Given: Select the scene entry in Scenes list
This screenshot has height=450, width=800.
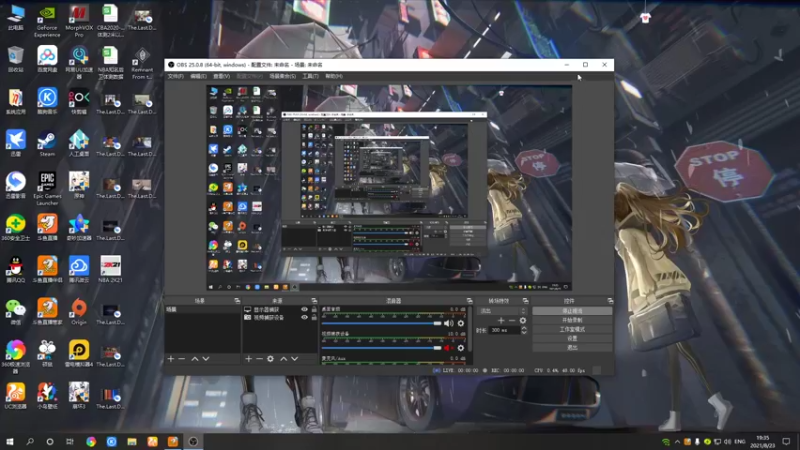Looking at the screenshot, I should click(202, 309).
